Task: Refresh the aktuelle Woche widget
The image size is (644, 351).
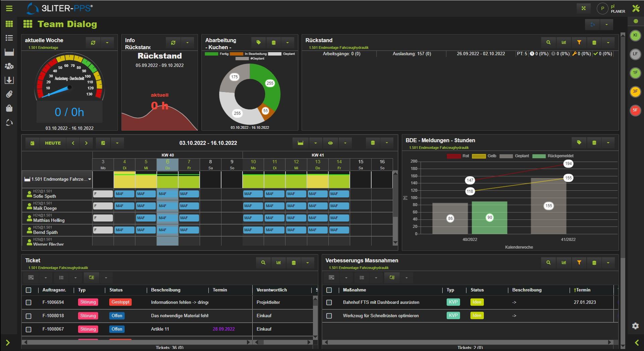Action: (x=93, y=43)
